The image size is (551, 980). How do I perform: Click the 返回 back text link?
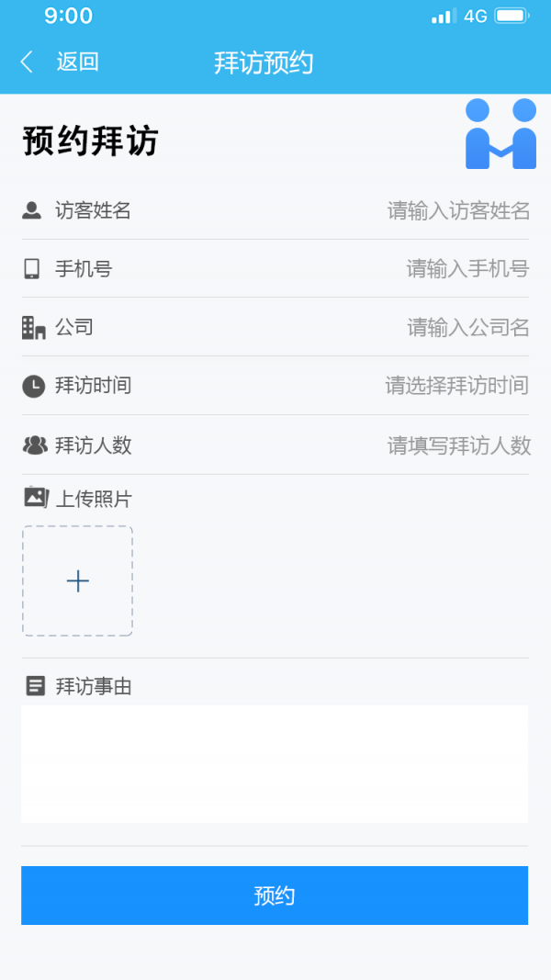[77, 62]
